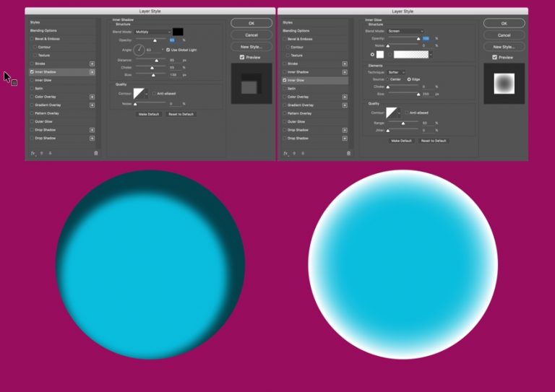Open the Softer technique dropdown
This screenshot has height=392, width=555.
tap(396, 72)
